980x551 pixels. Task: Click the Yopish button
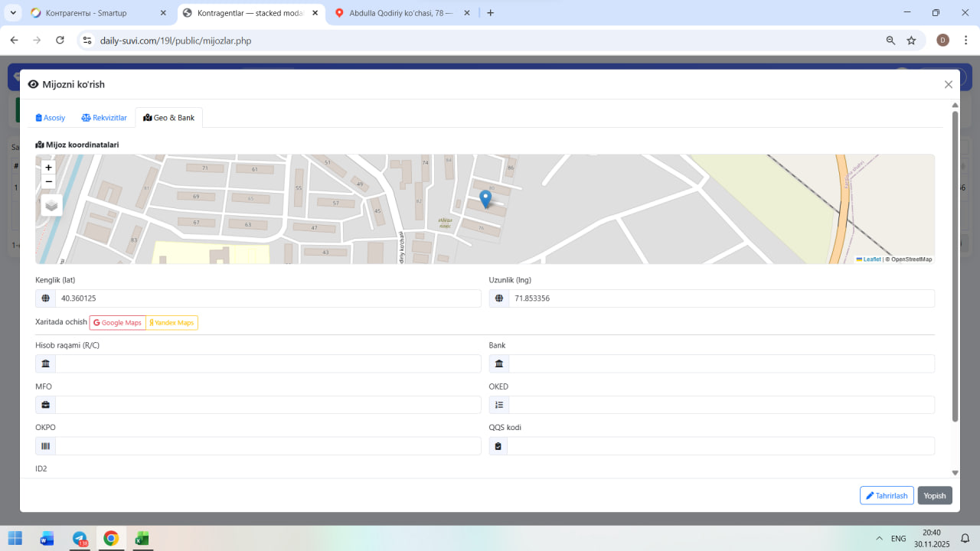[935, 496]
